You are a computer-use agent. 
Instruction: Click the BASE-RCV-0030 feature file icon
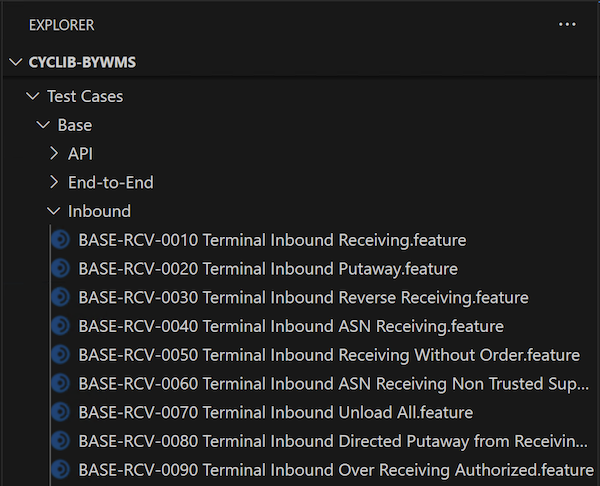[60, 297]
